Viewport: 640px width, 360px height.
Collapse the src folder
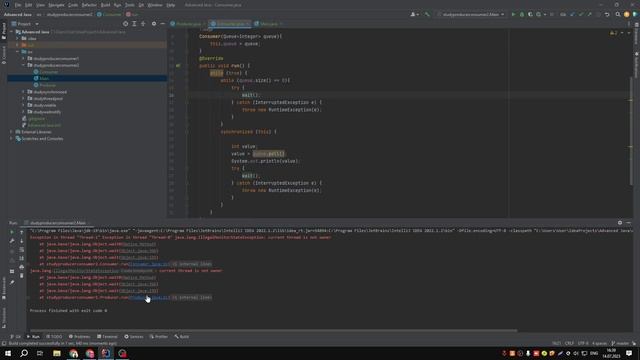click(x=17, y=52)
